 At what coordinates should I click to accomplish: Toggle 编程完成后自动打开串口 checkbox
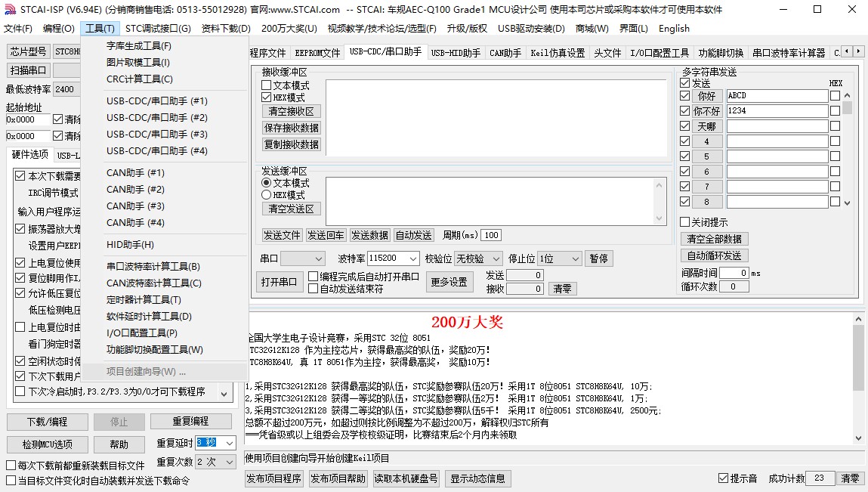[314, 276]
